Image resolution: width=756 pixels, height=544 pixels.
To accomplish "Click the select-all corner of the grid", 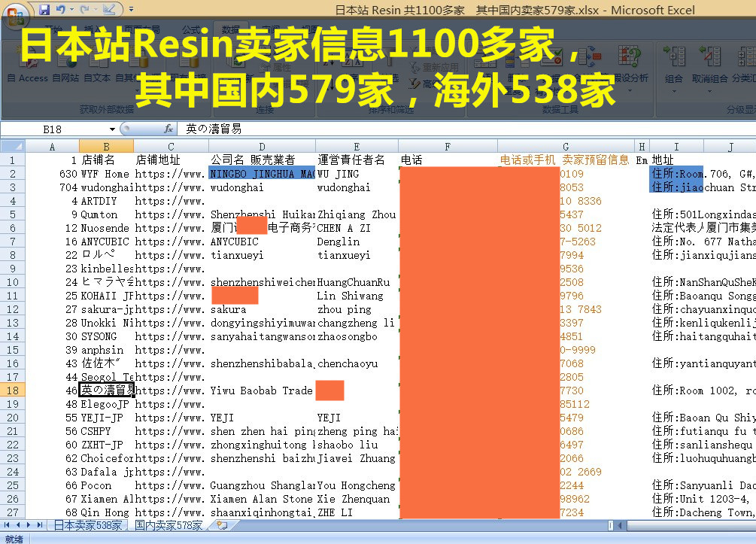I will (x=13, y=146).
